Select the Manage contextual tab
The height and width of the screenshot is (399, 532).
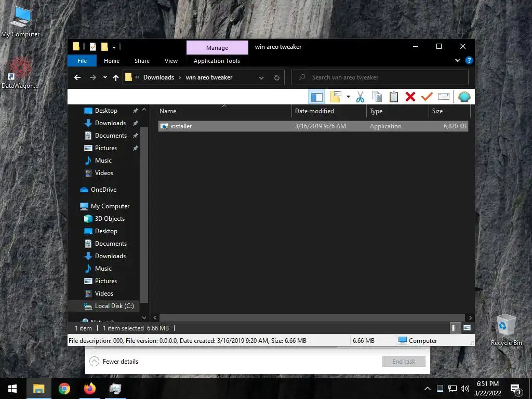(x=217, y=48)
